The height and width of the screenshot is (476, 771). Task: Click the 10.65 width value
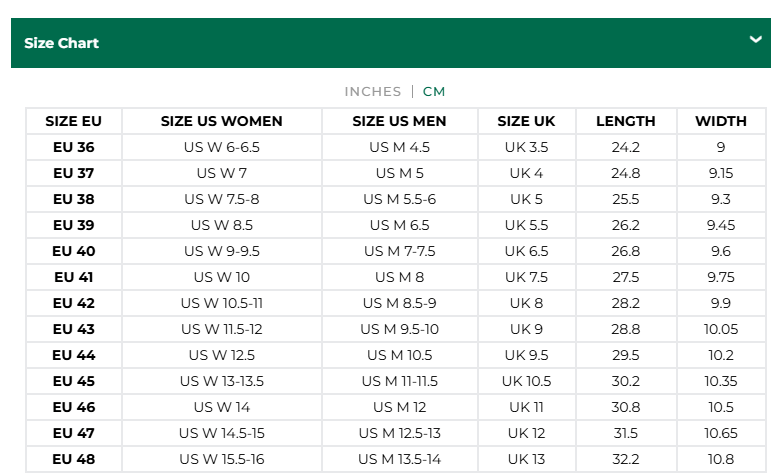pyautogui.click(x=721, y=433)
